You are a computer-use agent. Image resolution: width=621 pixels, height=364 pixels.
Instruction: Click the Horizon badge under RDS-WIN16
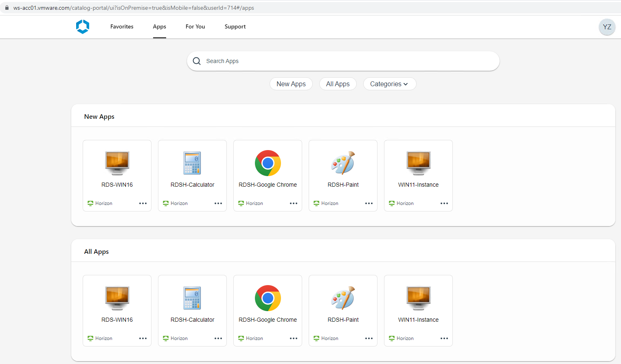tap(100, 203)
